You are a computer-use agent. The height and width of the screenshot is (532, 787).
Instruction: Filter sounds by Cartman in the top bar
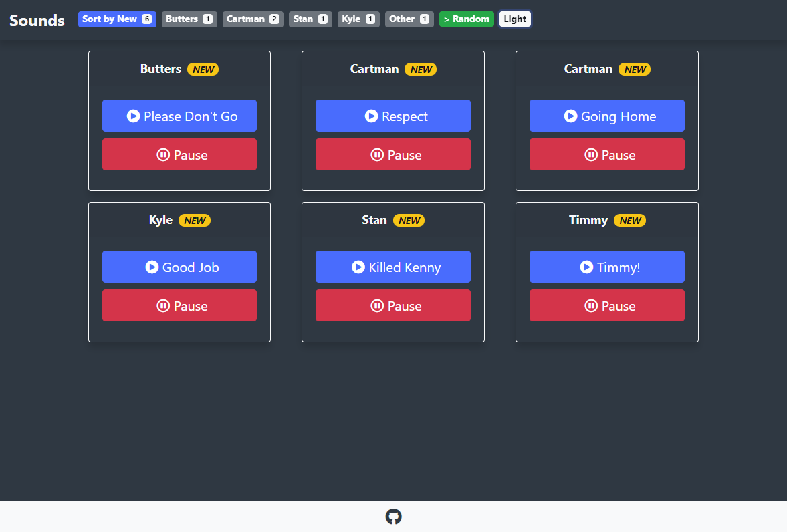[x=253, y=19]
